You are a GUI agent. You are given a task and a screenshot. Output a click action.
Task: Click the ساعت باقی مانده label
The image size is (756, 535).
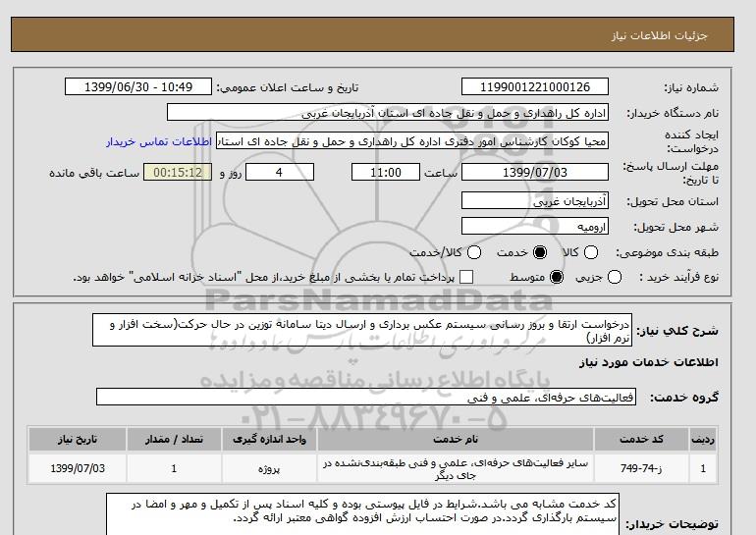[94, 173]
